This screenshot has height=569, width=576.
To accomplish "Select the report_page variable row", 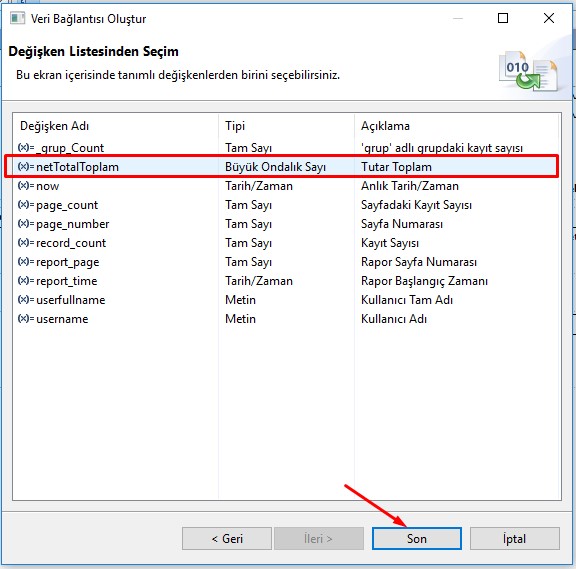I will pos(287,262).
